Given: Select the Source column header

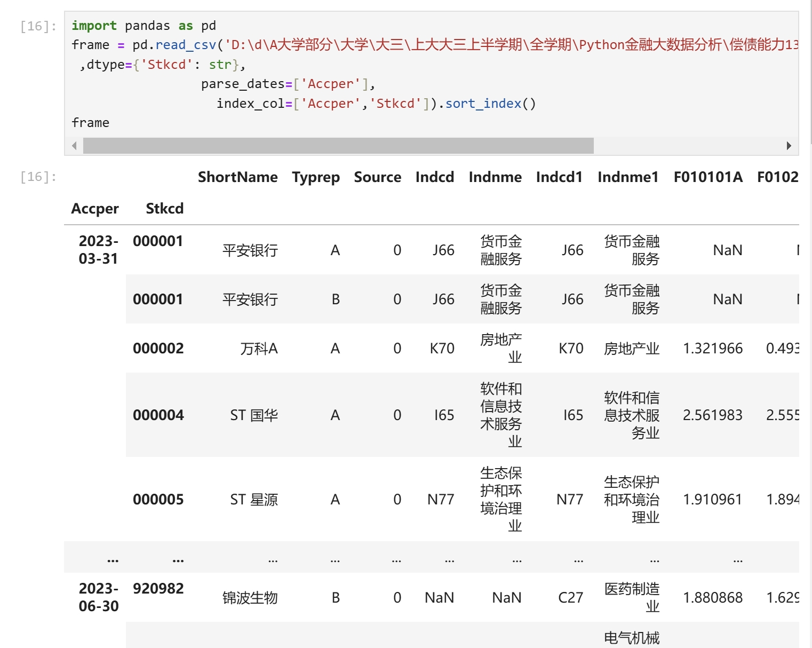Looking at the screenshot, I should [x=377, y=177].
